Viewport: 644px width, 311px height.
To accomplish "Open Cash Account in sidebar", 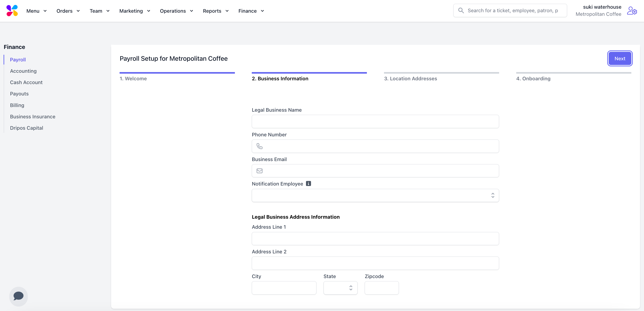I will point(26,82).
